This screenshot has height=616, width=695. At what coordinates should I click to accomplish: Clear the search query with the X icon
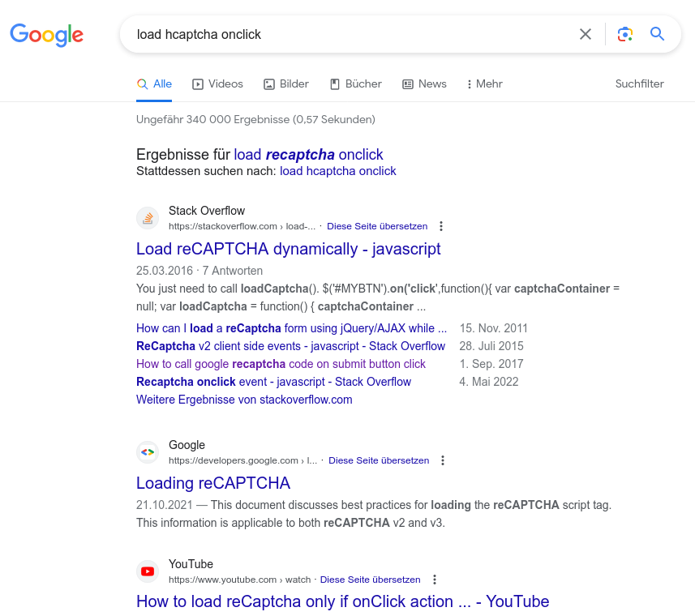tap(586, 34)
